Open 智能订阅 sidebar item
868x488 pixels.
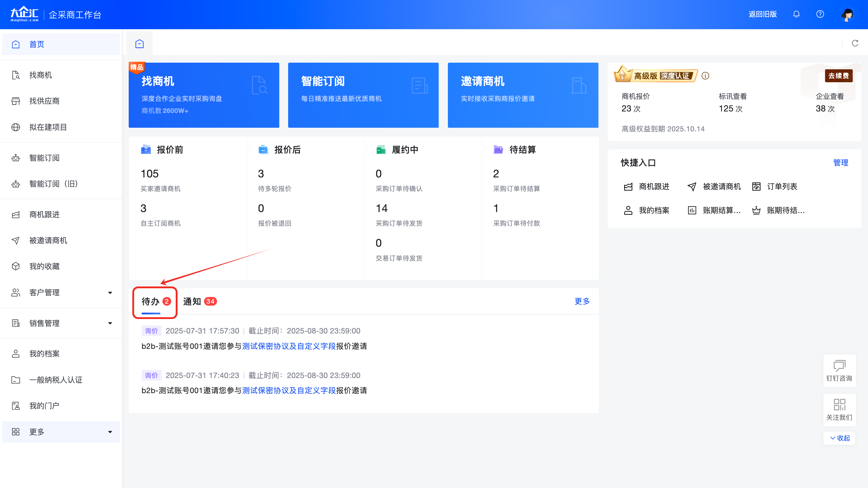(x=61, y=158)
